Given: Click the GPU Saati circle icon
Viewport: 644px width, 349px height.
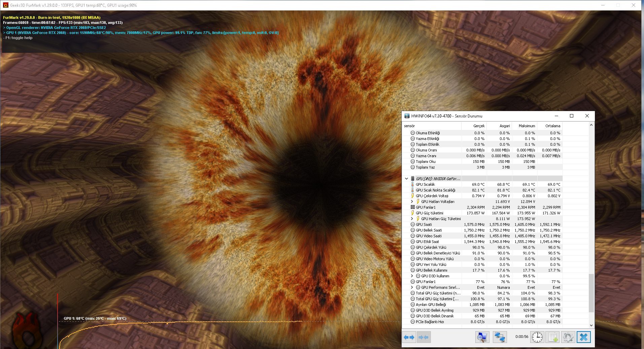Looking at the screenshot, I should click(412, 224).
